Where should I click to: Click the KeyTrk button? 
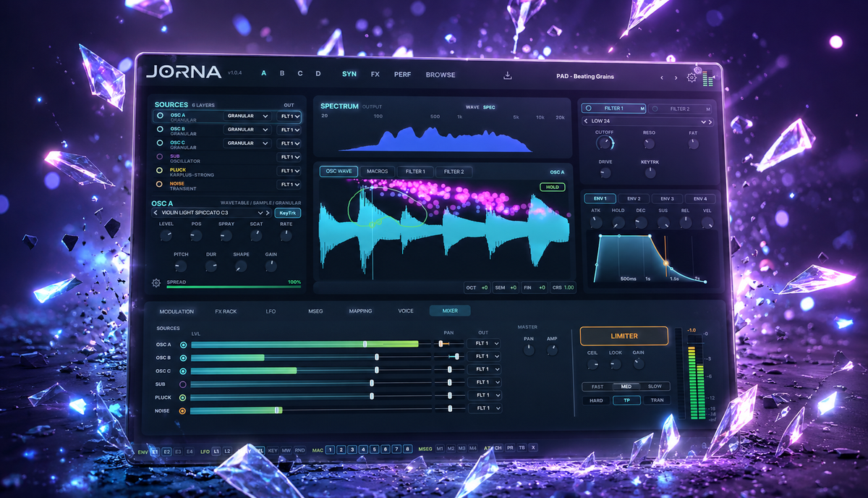[288, 213]
